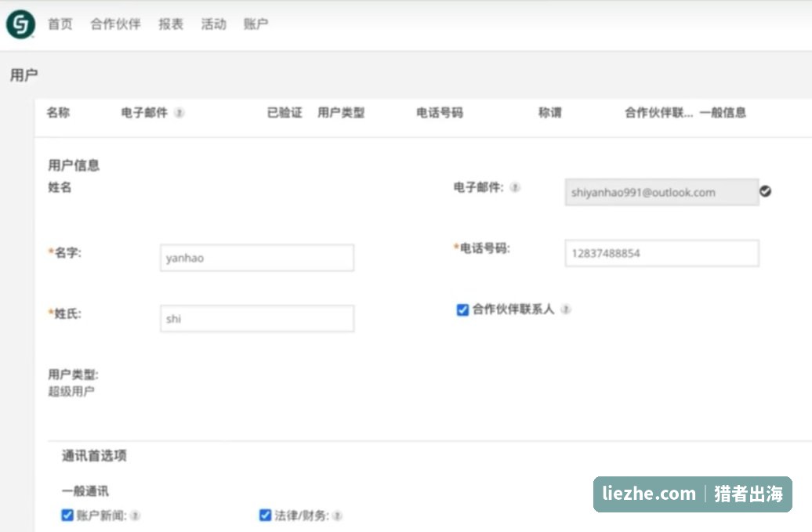The image size is (812, 532).
Task: Toggle the 法律/财务 checkbox
Action: pos(265,515)
